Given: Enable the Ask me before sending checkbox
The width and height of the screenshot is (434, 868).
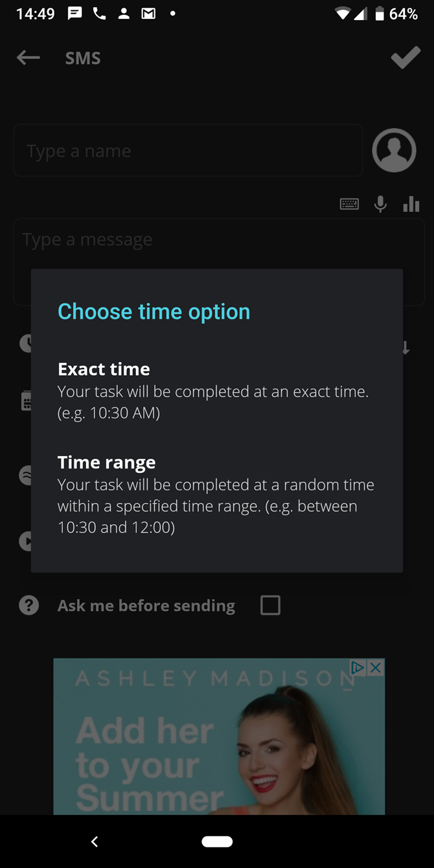Looking at the screenshot, I should 270,605.
